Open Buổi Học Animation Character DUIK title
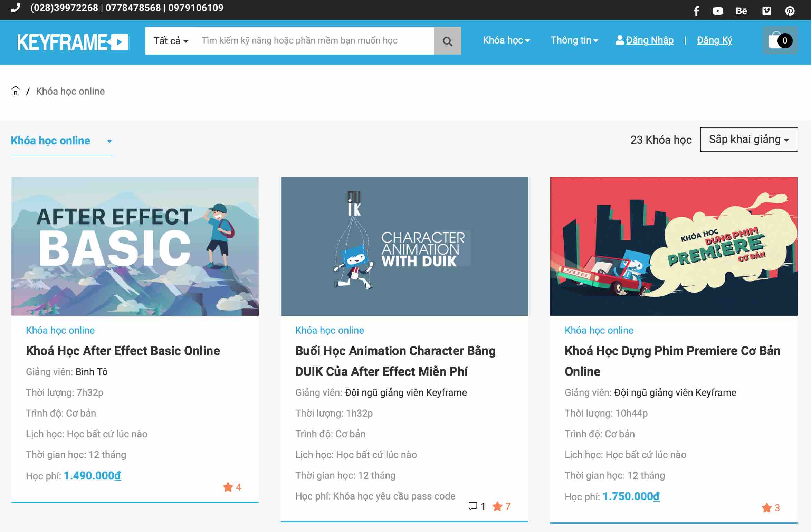The width and height of the screenshot is (811, 532). pos(395,361)
